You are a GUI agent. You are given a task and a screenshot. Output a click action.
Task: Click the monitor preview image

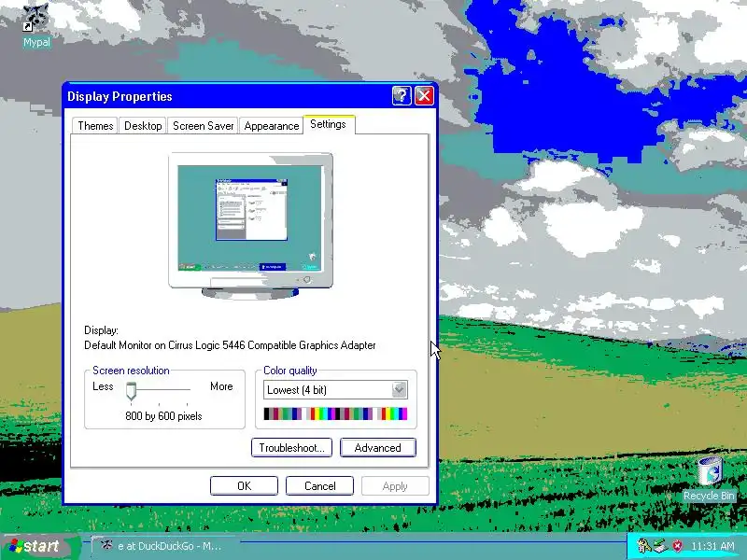250,226
